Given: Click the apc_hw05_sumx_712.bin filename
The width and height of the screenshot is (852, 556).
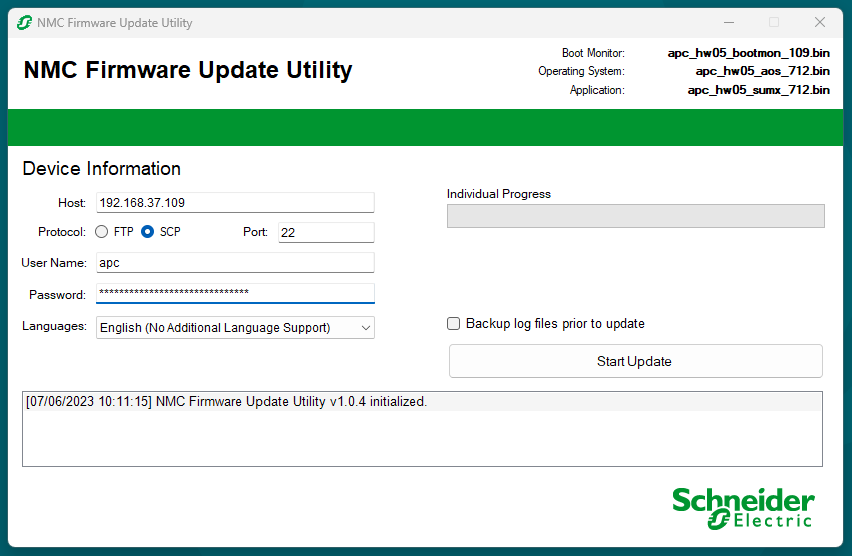Looking at the screenshot, I should pos(759,90).
